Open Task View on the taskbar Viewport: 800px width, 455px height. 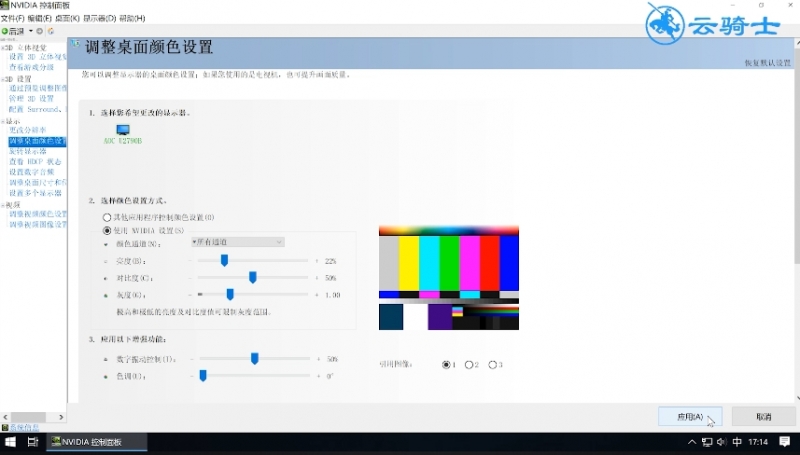33,442
